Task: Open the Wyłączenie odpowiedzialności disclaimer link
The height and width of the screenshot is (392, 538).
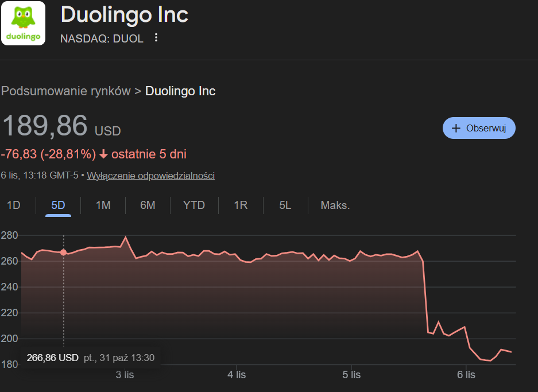Action: tap(150, 176)
